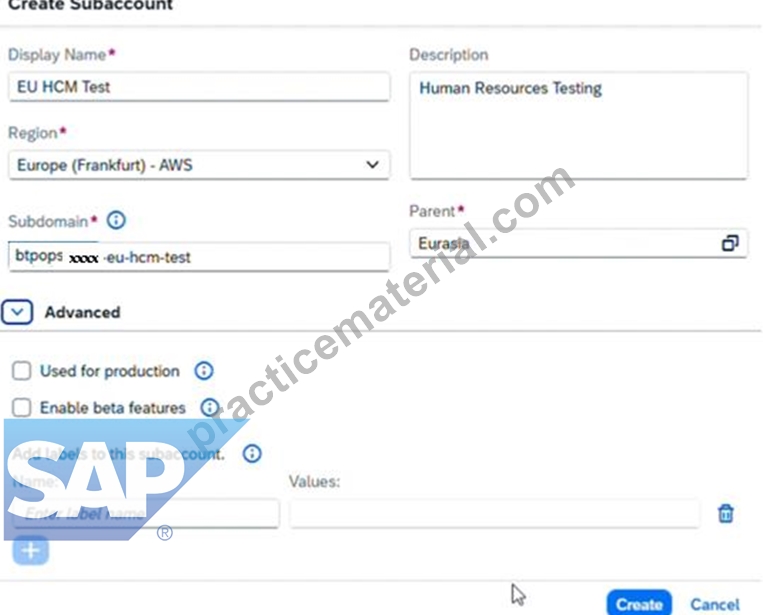Open the Subdomain info icon
This screenshot has height=615, width=763.
116,220
